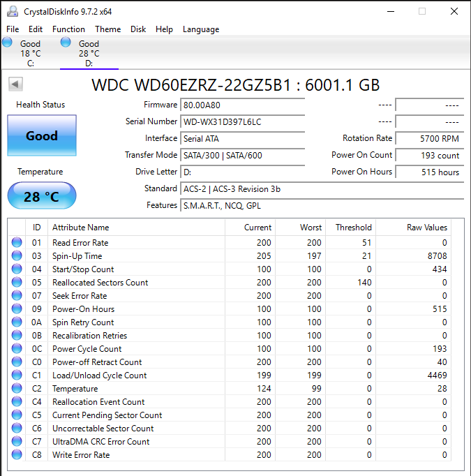Open the Disk menu
471x476 pixels.
[x=138, y=29]
